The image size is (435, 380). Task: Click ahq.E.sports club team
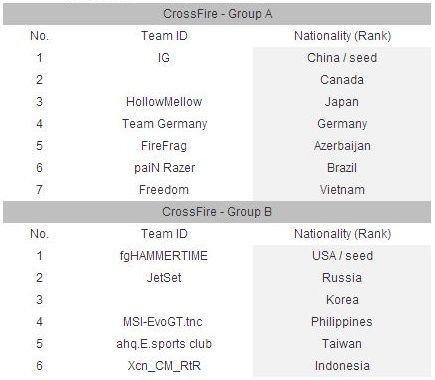tap(164, 344)
